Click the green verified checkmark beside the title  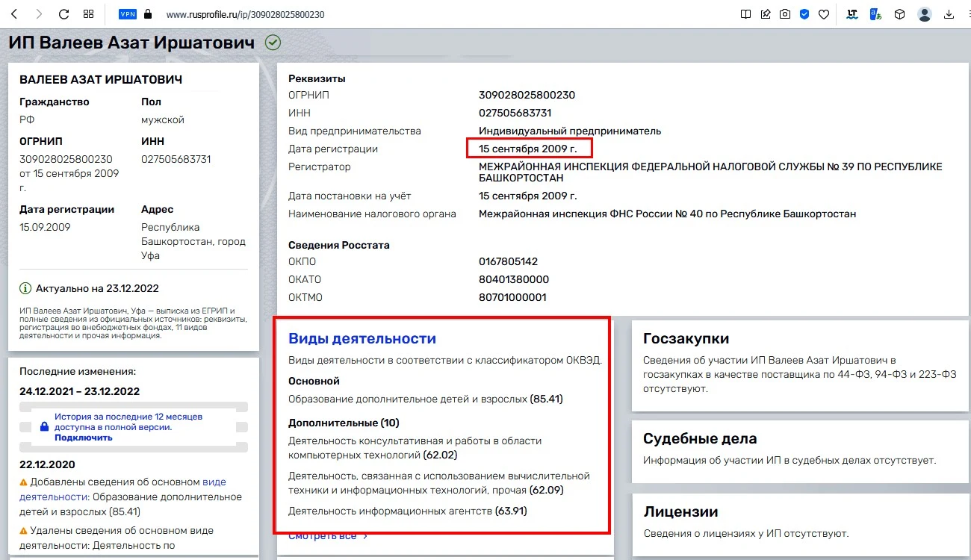tap(273, 43)
